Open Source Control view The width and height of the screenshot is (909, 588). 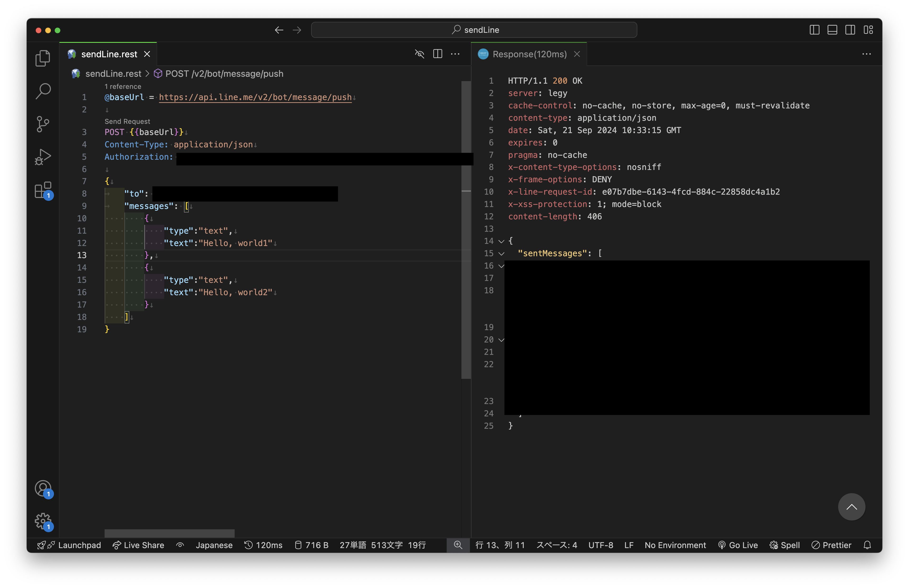coord(43,124)
